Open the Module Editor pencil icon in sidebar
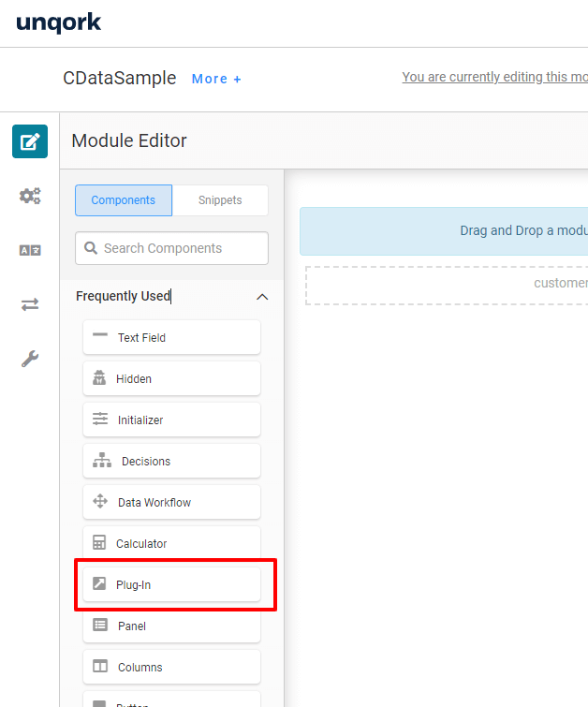The image size is (588, 707). [30, 141]
